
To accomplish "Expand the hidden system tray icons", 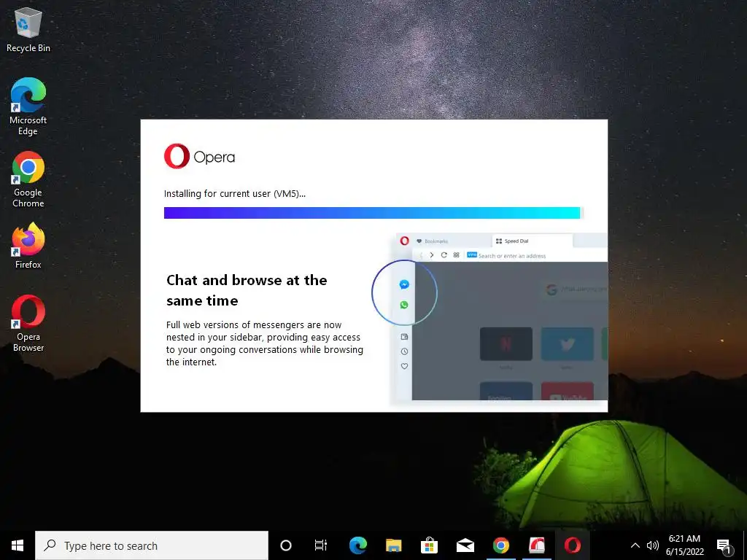I will click(635, 545).
